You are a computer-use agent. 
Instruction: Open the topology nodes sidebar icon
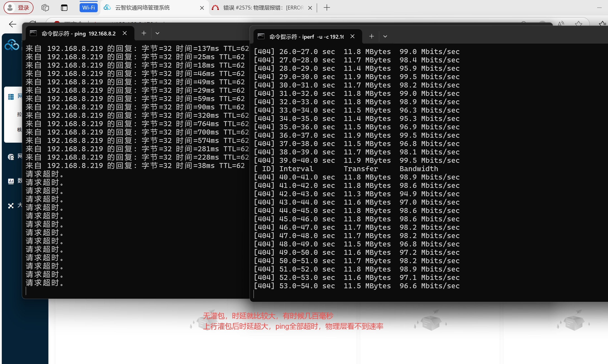(x=11, y=206)
